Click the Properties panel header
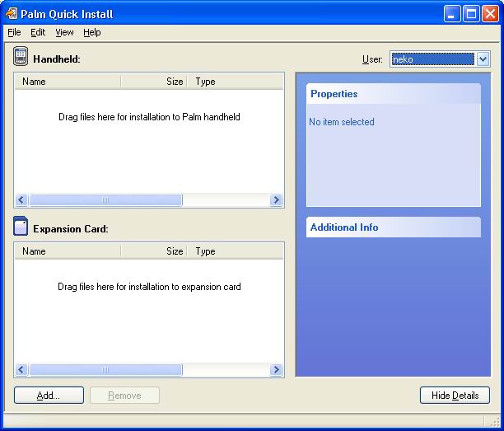 pyautogui.click(x=394, y=94)
